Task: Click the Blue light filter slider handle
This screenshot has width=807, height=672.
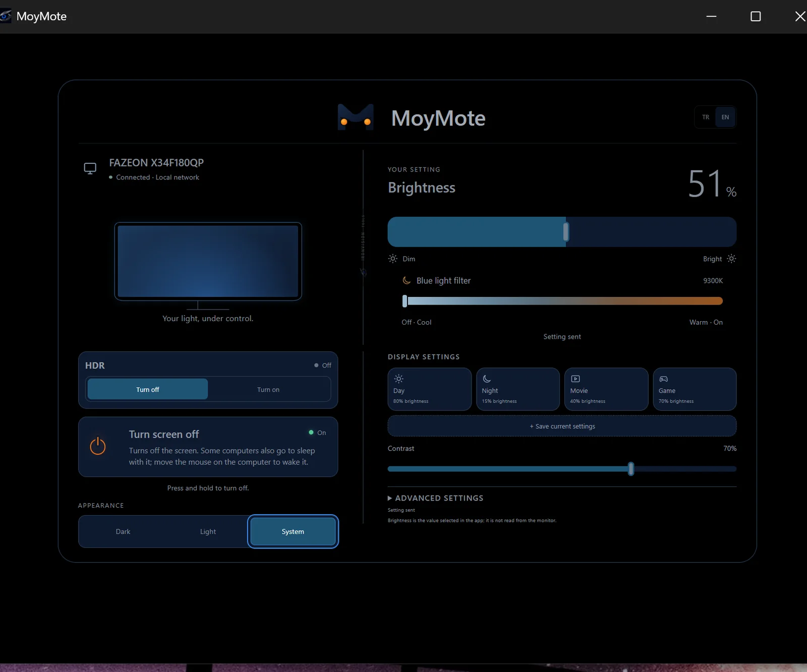Action: click(x=405, y=301)
